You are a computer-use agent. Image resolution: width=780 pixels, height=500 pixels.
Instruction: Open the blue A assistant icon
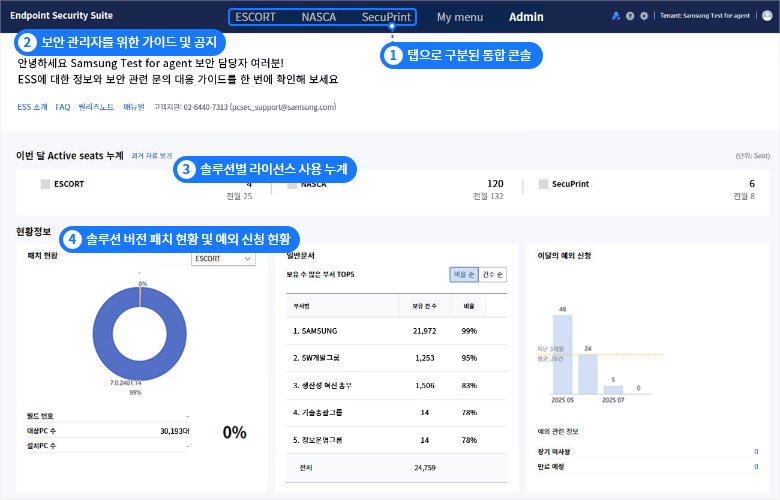point(616,16)
